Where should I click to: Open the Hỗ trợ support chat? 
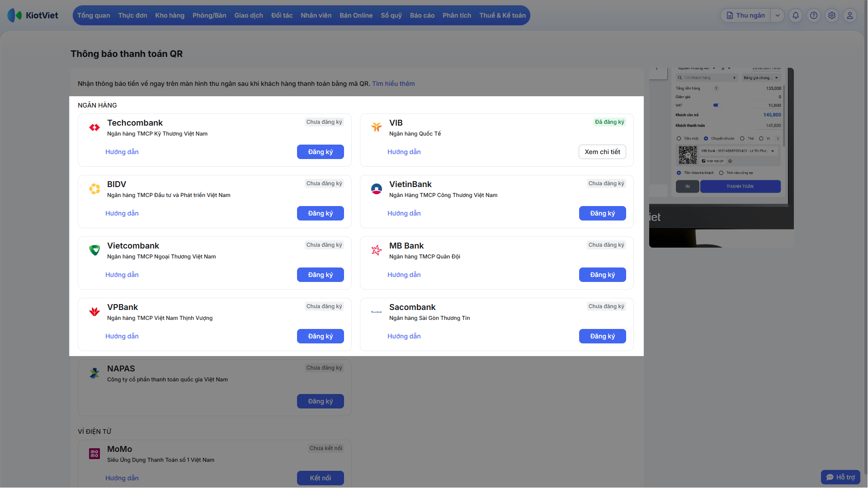(x=840, y=477)
